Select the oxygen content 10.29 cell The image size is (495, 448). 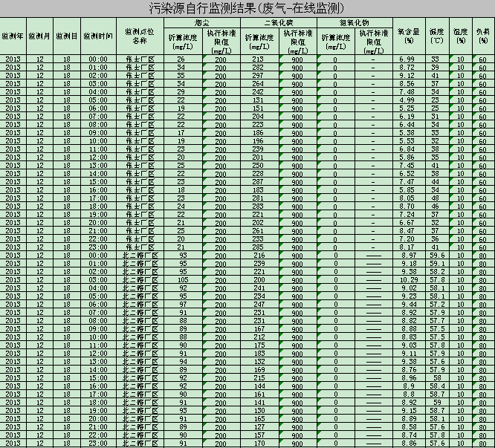click(409, 280)
